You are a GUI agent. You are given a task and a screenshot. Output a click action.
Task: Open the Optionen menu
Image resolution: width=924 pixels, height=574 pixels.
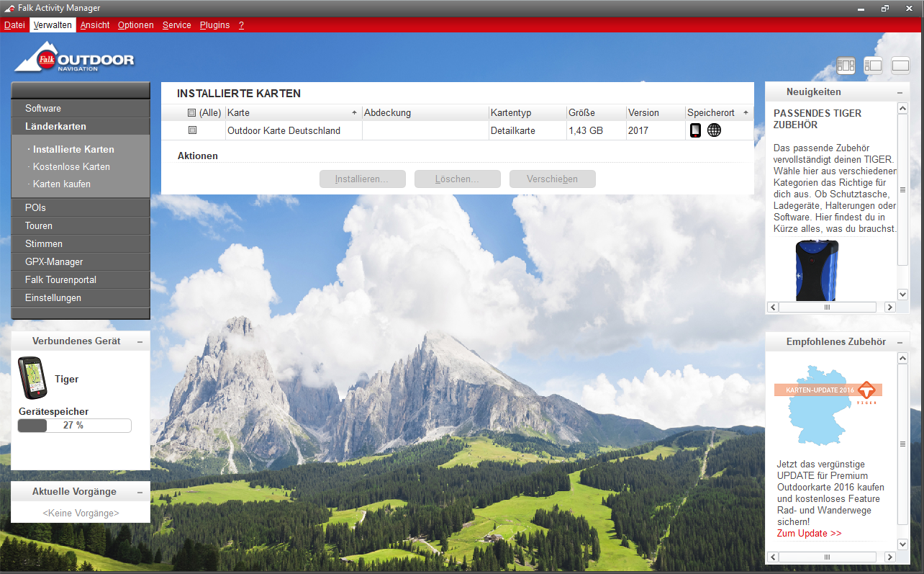[136, 25]
